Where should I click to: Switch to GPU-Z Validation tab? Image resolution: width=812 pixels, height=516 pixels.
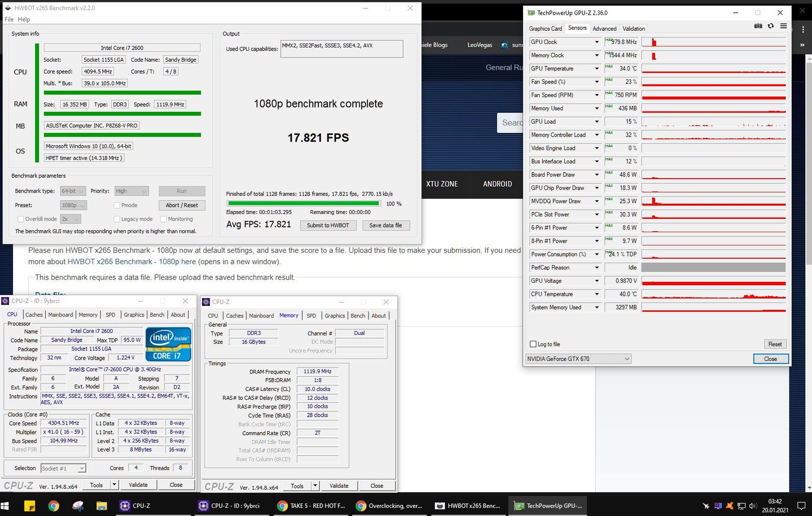pos(633,29)
